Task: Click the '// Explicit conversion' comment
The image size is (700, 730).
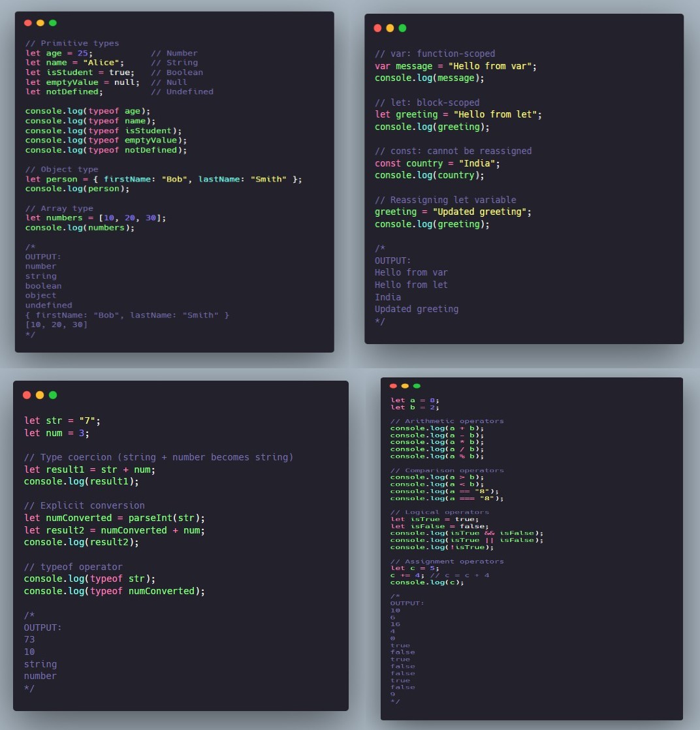Action: [84, 505]
